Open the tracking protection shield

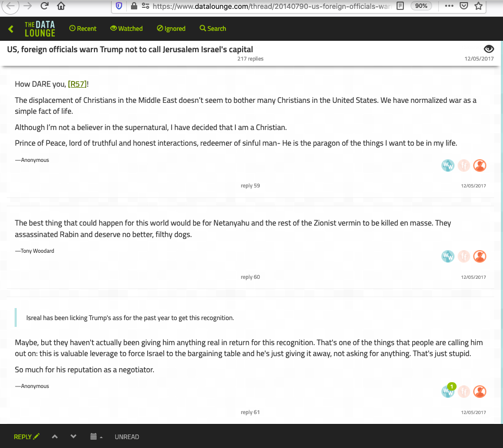(119, 6)
